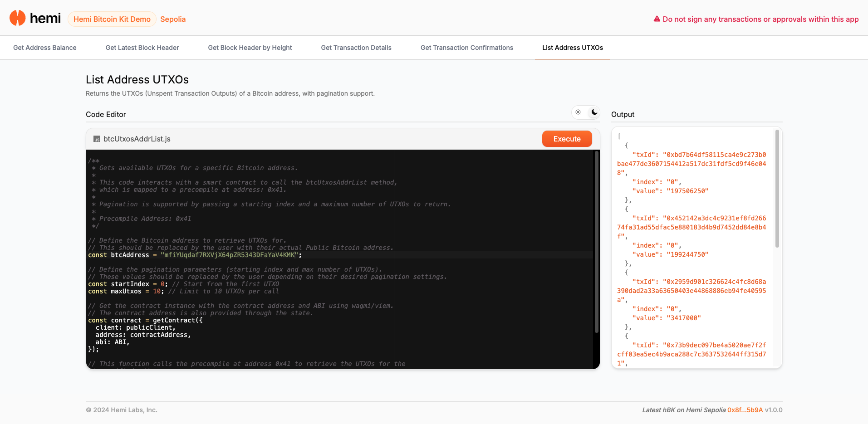Switch to dark theme moon icon
The width and height of the screenshot is (868, 424).
click(x=594, y=112)
